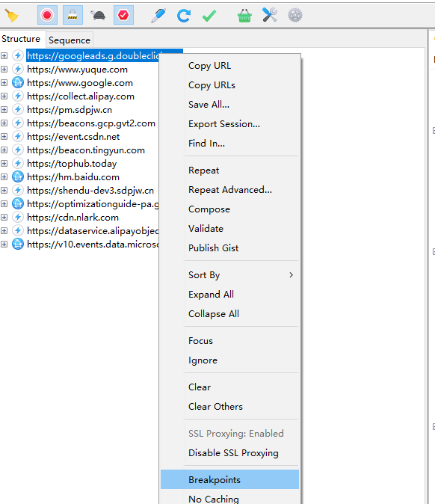
Task: Choose Disable SSL Proxying menu entry
Action: (x=229, y=453)
